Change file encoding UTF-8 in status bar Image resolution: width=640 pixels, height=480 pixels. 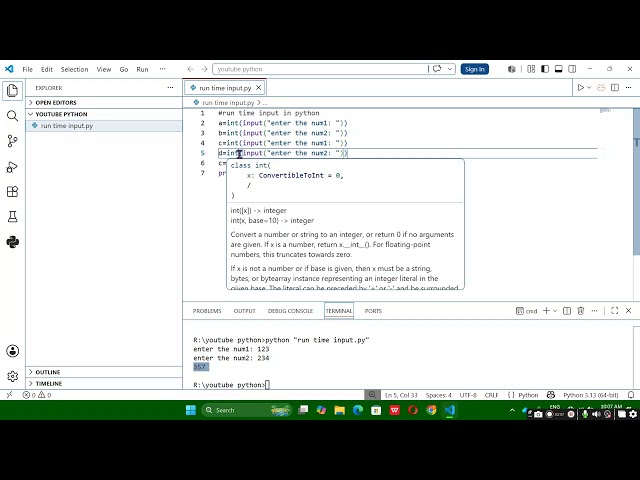click(x=468, y=395)
